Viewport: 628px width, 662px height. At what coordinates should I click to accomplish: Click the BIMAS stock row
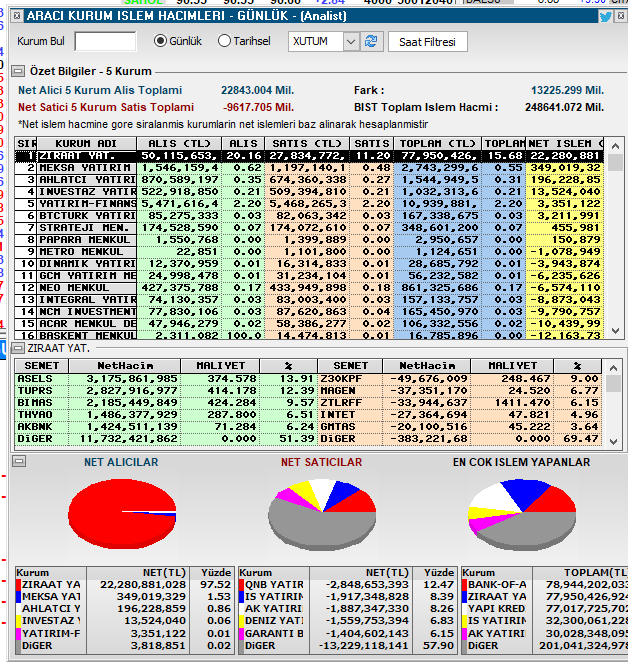[x=166, y=403]
